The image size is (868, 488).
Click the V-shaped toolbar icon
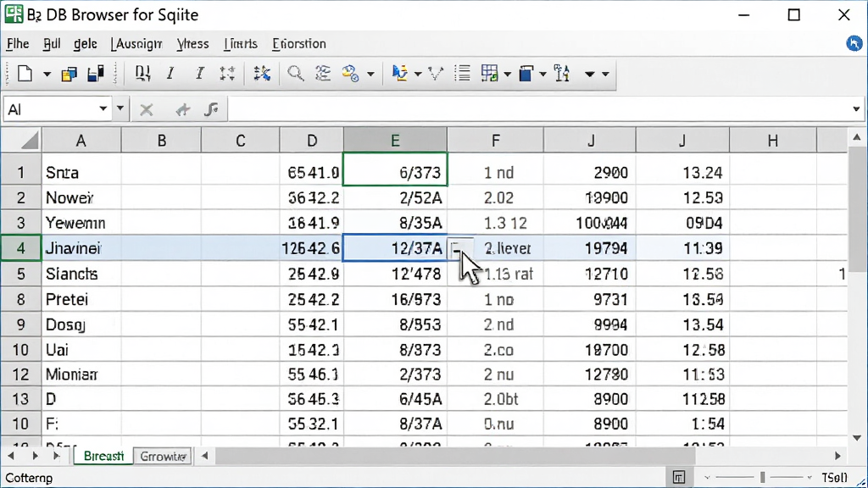pos(437,74)
